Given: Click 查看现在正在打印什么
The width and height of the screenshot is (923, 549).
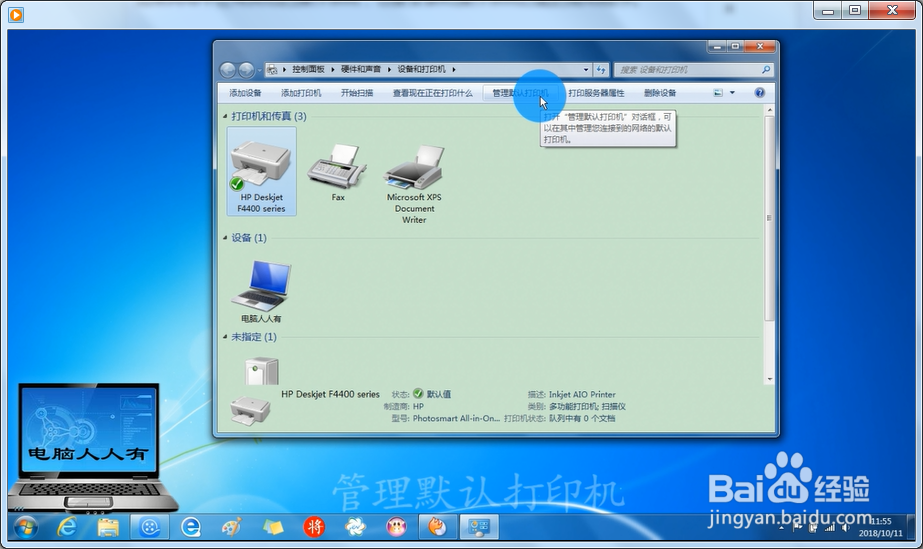Looking at the screenshot, I should point(433,93).
